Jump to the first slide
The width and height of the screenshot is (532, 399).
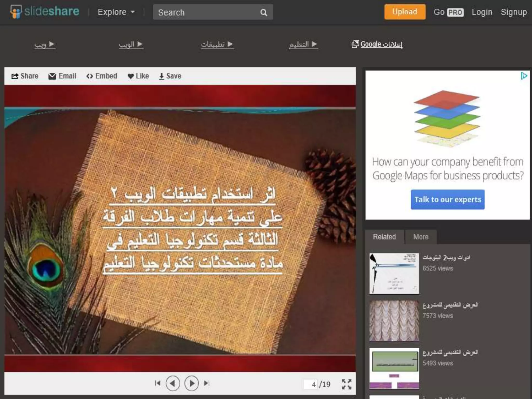point(157,383)
